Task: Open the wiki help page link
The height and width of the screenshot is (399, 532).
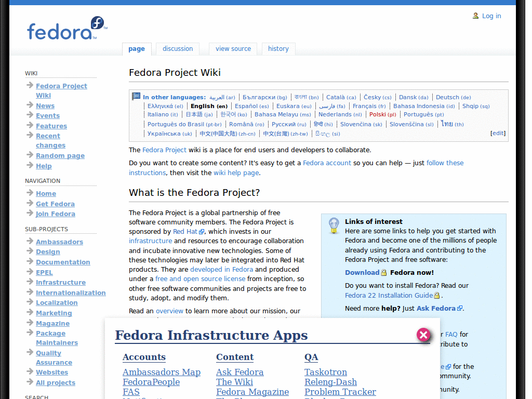Action: tap(236, 172)
